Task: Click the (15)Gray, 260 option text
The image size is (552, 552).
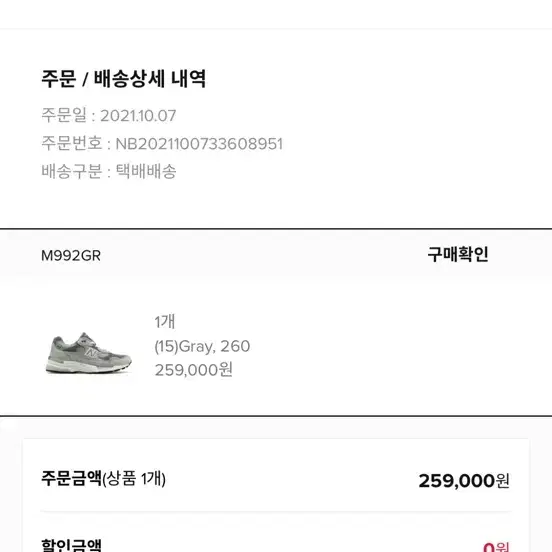Action: [x=202, y=346]
